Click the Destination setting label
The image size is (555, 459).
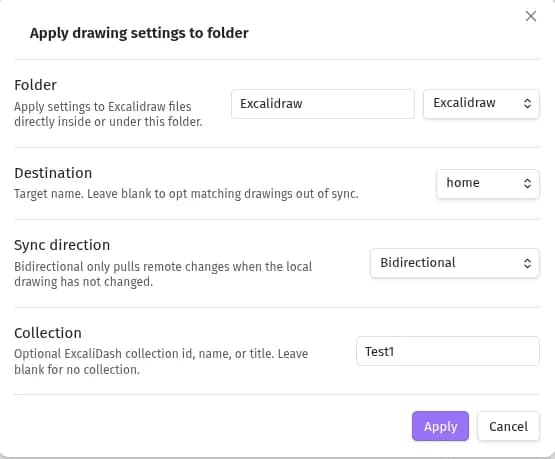click(53, 173)
